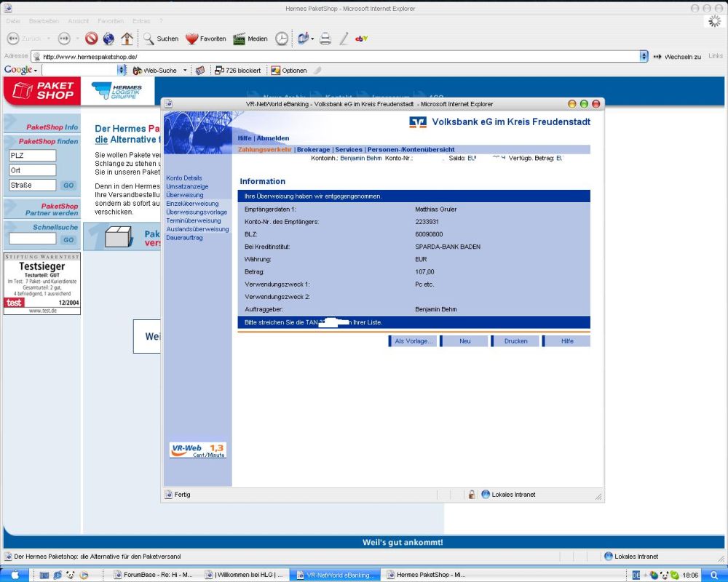
Task: Open Auslandsüberweisung in sidebar
Action: 197,229
